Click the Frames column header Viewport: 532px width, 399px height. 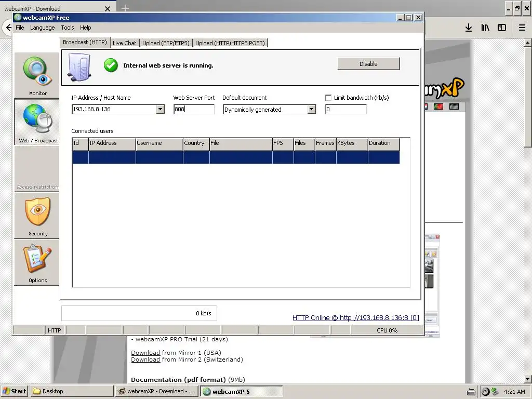[x=326, y=144]
